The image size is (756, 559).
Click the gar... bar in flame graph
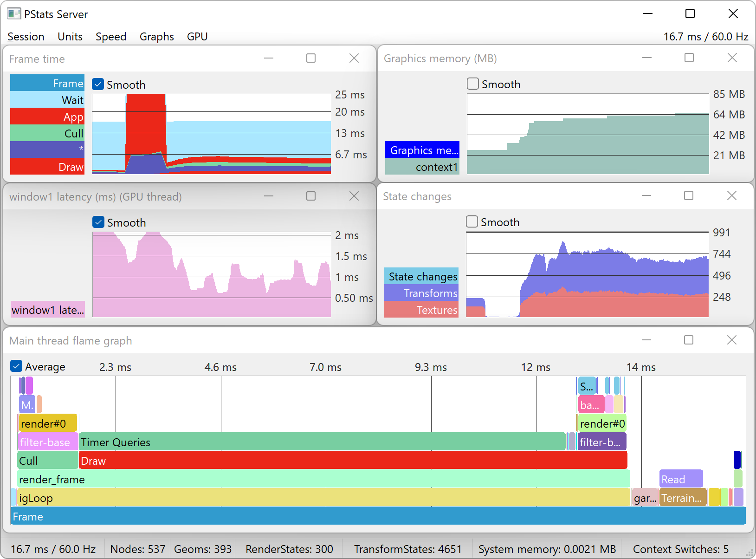click(645, 497)
